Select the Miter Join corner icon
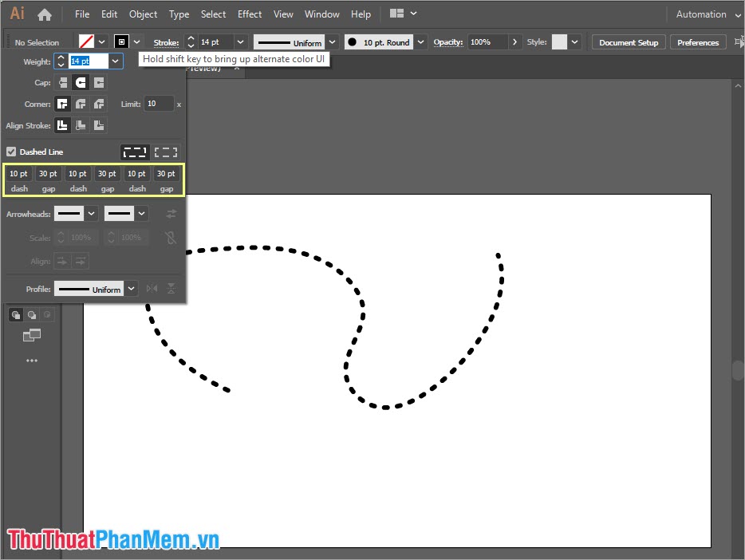745x560 pixels. 62,104
